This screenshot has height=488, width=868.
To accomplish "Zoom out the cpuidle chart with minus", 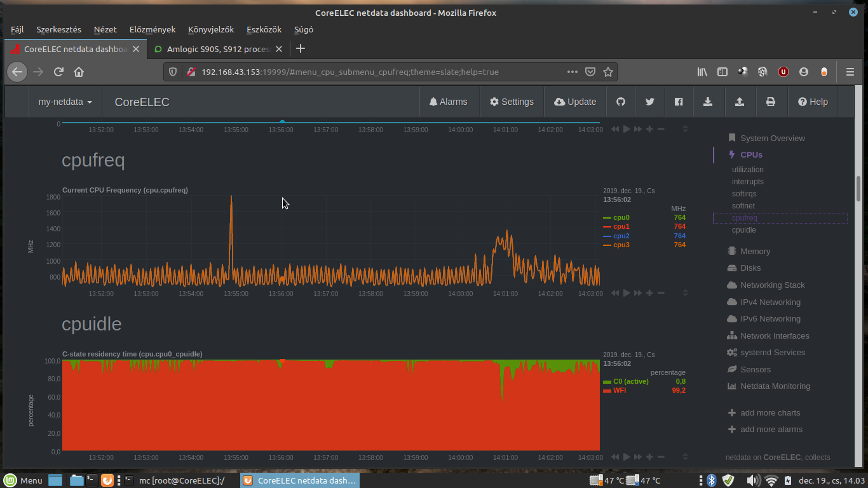I will (x=661, y=457).
